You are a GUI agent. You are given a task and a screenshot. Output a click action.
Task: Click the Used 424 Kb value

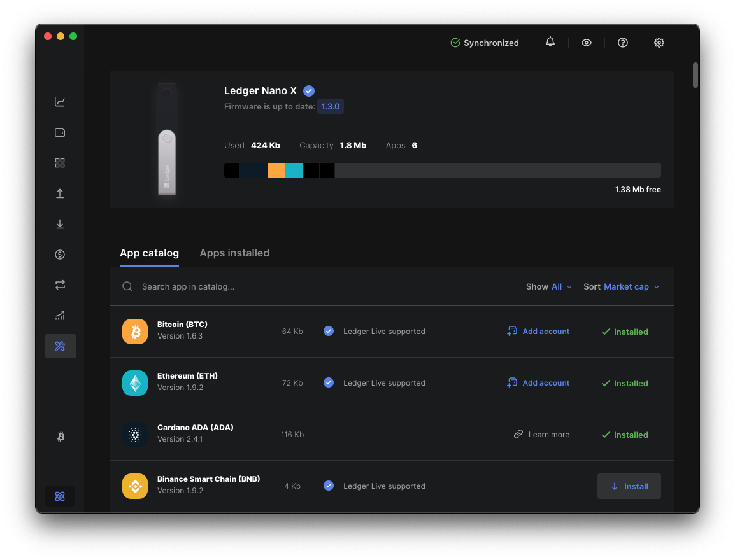click(266, 146)
